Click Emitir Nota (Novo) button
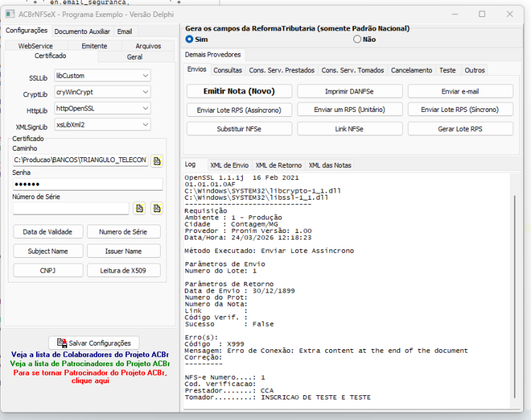 (239, 91)
